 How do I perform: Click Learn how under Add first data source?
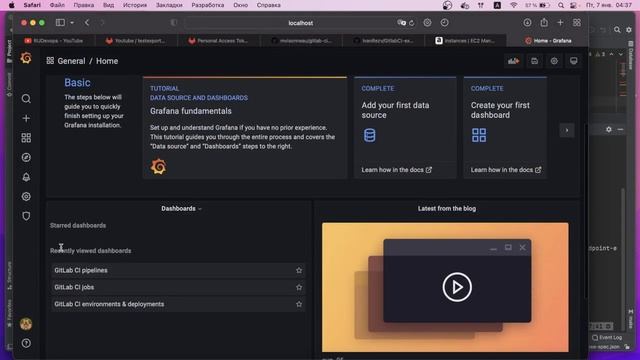pyautogui.click(x=396, y=170)
